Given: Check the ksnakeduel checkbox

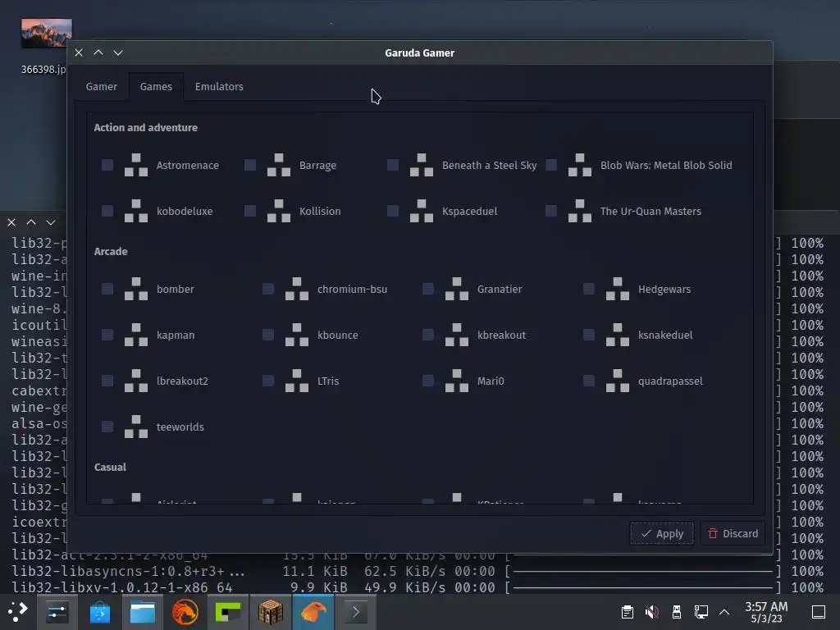Looking at the screenshot, I should pyautogui.click(x=589, y=335).
